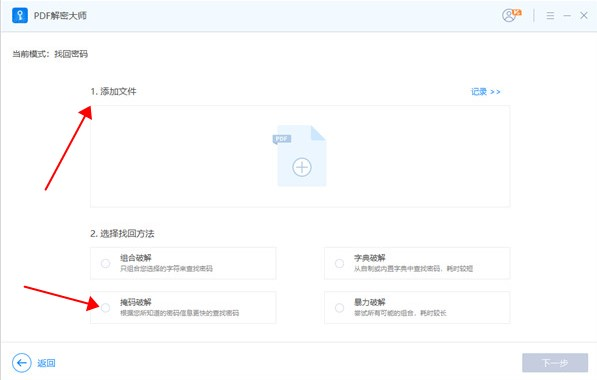
Task: Click the PDF解密大师 app logo icon
Action: point(20,16)
